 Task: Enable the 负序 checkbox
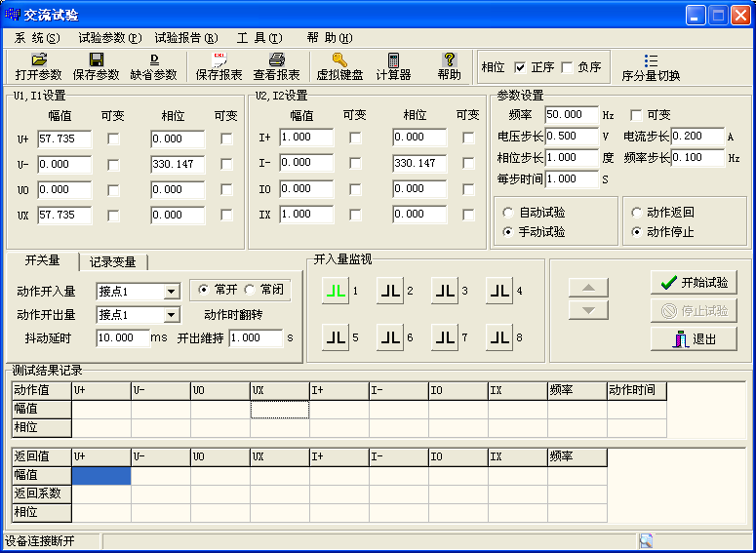click(x=568, y=67)
